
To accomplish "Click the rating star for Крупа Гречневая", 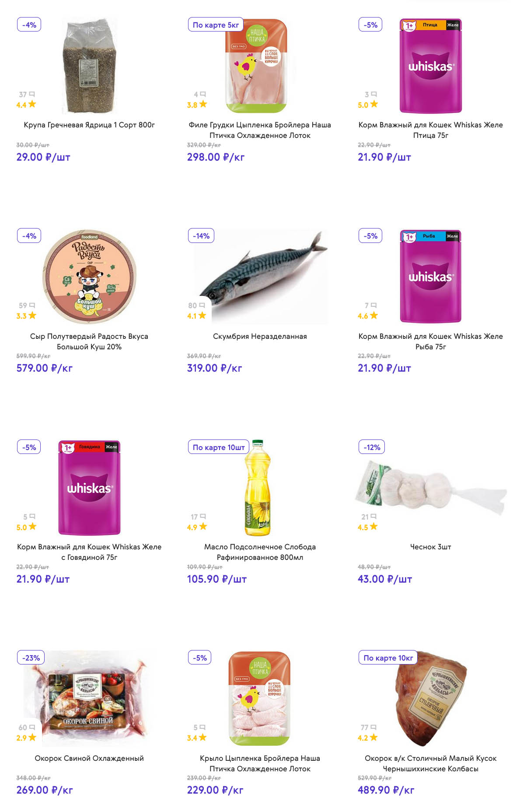I will [x=32, y=104].
